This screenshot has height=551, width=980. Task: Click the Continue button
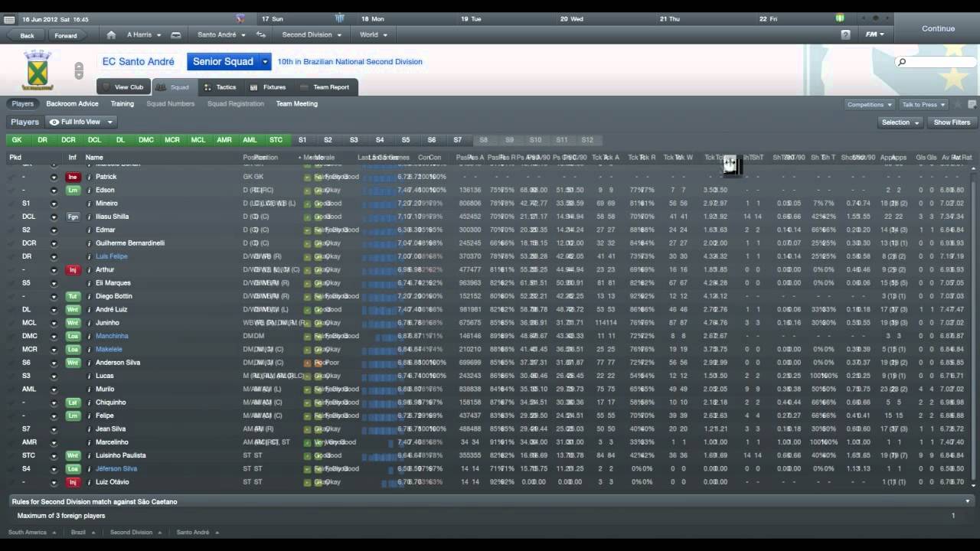point(938,28)
